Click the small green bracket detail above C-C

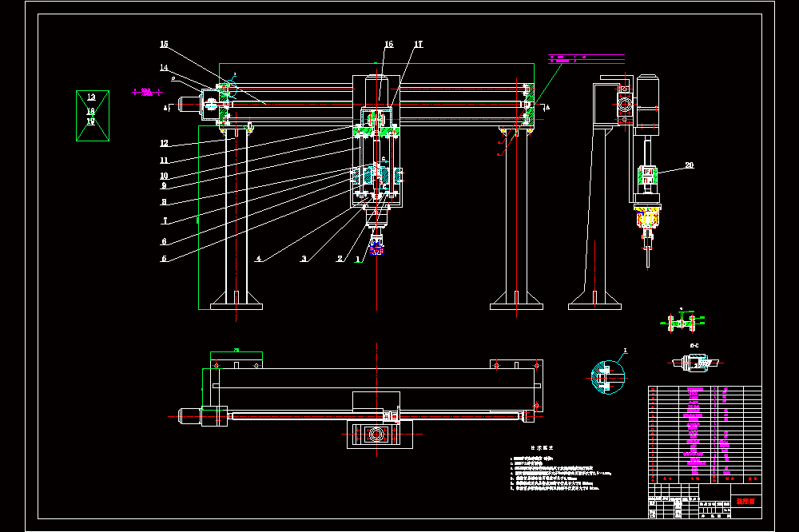pos(683,321)
